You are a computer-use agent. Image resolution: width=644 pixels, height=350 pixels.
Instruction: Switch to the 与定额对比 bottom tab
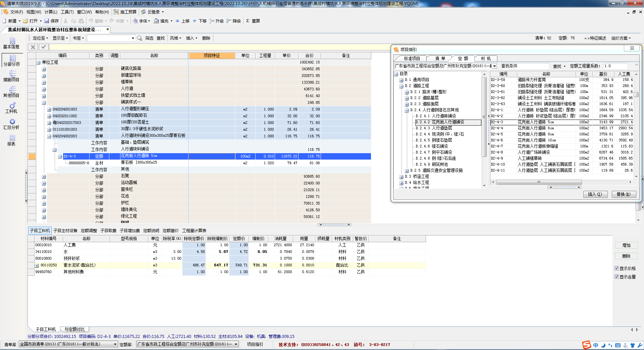(75, 330)
